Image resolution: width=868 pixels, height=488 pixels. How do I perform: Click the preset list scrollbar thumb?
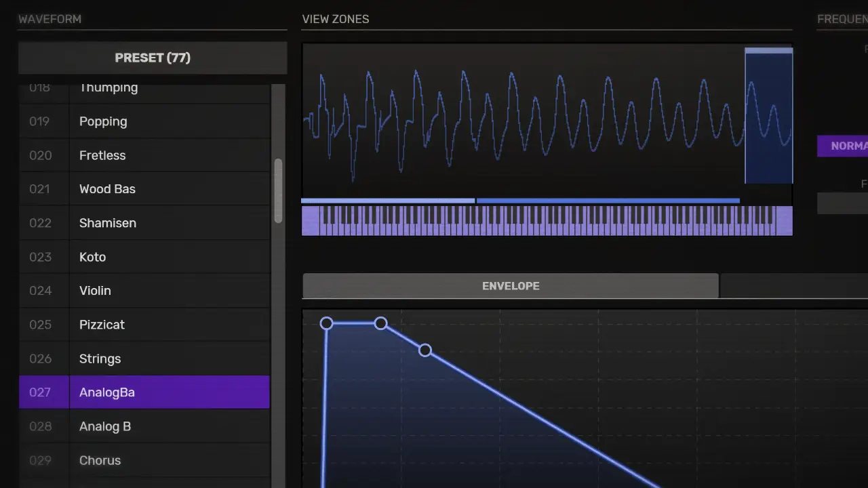click(278, 191)
